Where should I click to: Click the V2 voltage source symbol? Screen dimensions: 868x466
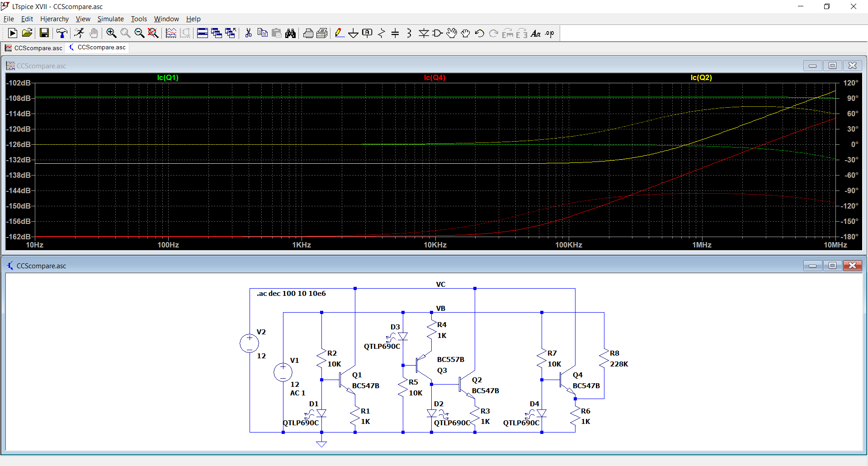click(249, 343)
